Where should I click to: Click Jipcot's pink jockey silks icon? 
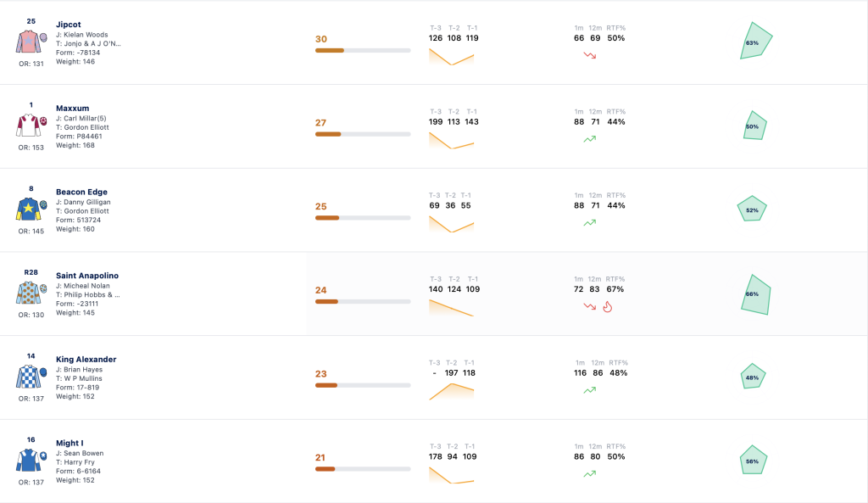tap(31, 42)
